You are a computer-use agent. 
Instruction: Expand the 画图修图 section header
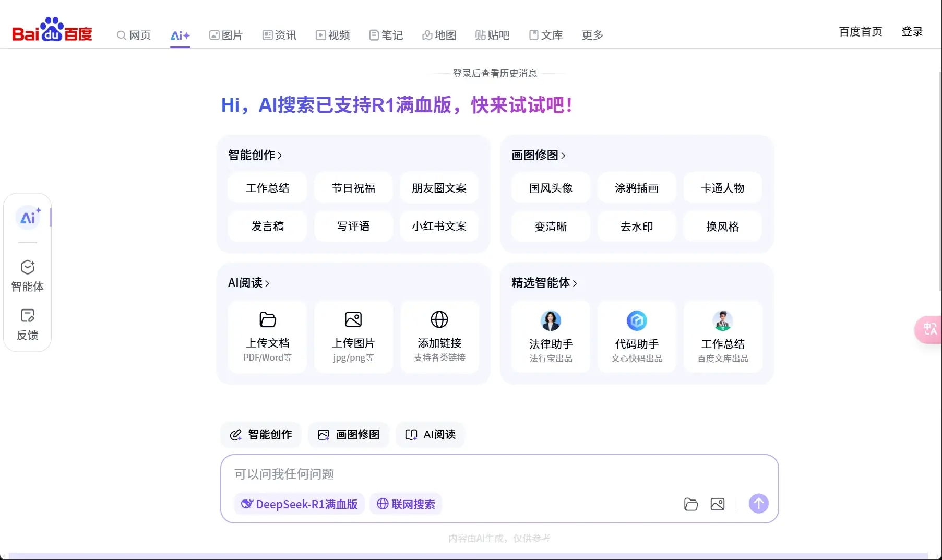(x=538, y=155)
